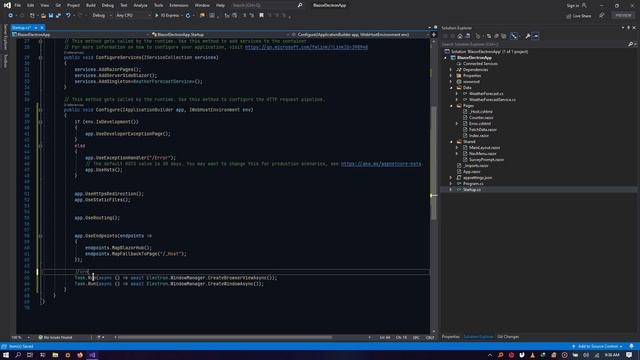
Task: Open the Git menu
Action: (x=58, y=5)
